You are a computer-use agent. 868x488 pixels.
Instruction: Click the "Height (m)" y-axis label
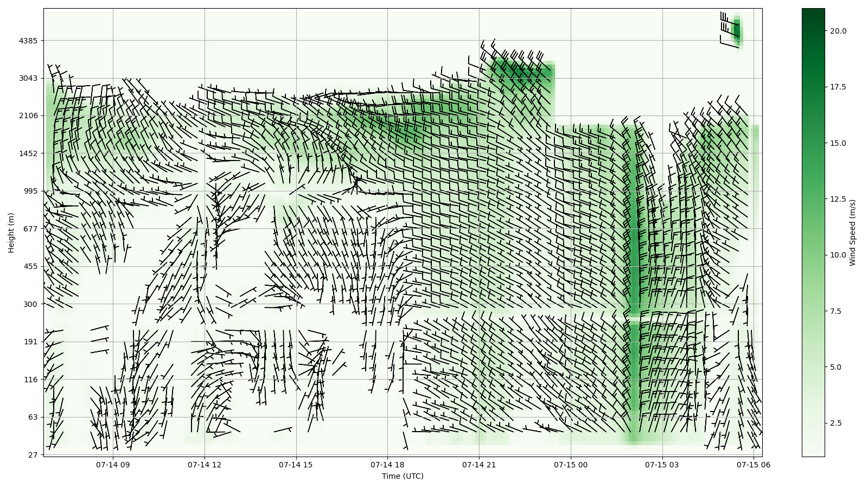(x=11, y=232)
